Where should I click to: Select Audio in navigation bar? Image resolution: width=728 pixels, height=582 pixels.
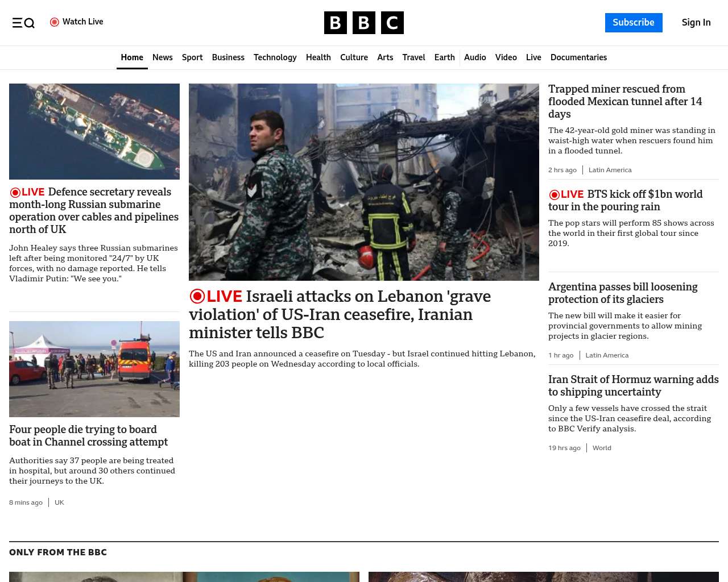[x=475, y=57]
